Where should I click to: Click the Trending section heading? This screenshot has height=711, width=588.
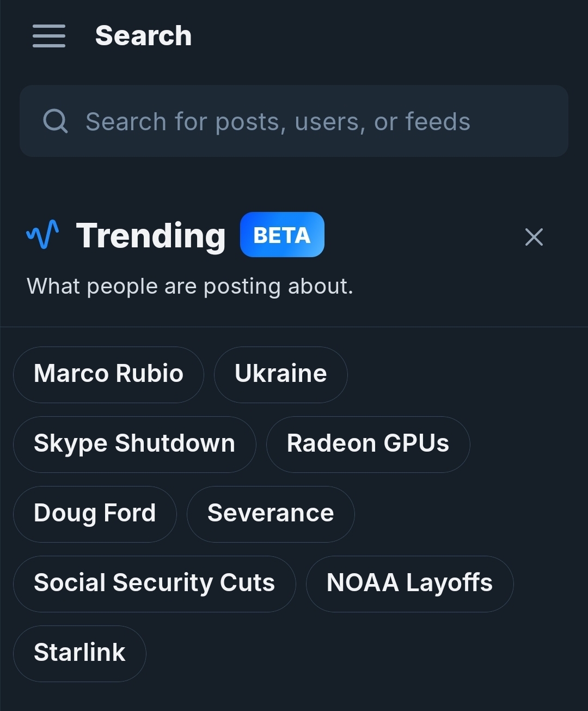pos(151,235)
